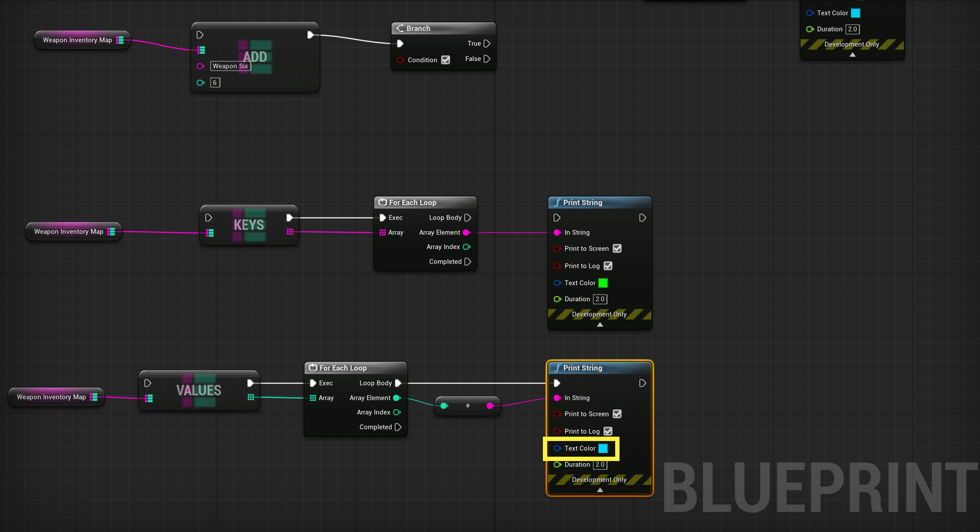
Task: Collapse the top-right node's Development Only arrow
Action: coord(852,55)
